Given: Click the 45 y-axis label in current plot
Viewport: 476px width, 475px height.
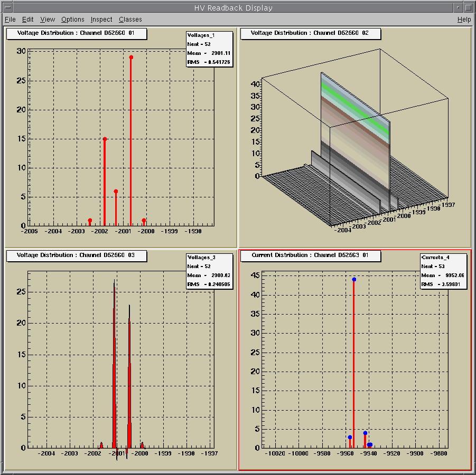Looking at the screenshot, I should coord(255,275).
